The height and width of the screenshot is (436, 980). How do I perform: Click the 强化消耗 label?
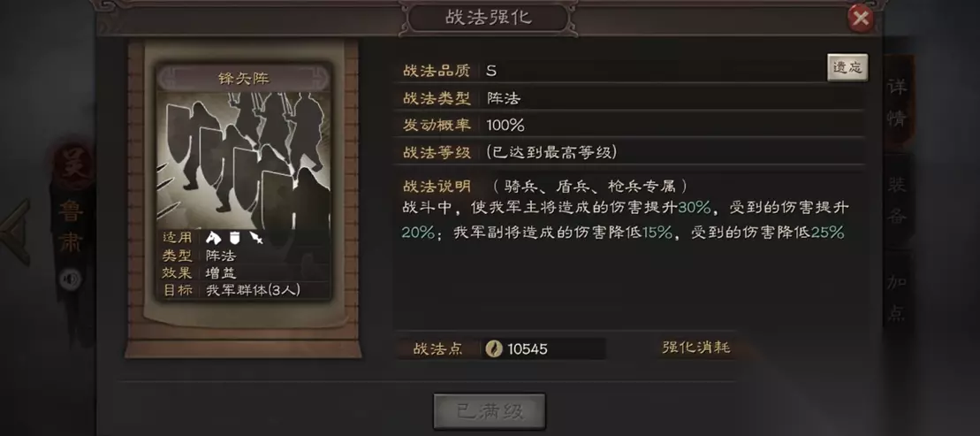[x=696, y=348]
